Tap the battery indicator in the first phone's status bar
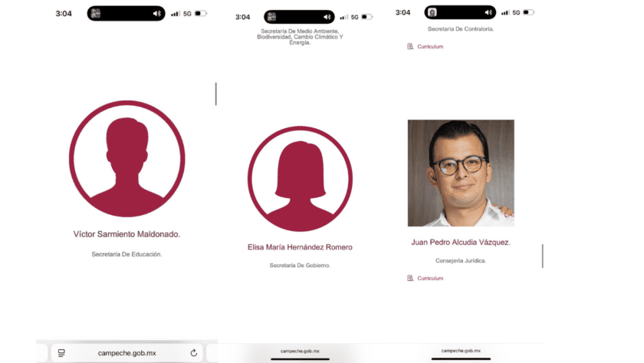644x363 pixels. (201, 14)
